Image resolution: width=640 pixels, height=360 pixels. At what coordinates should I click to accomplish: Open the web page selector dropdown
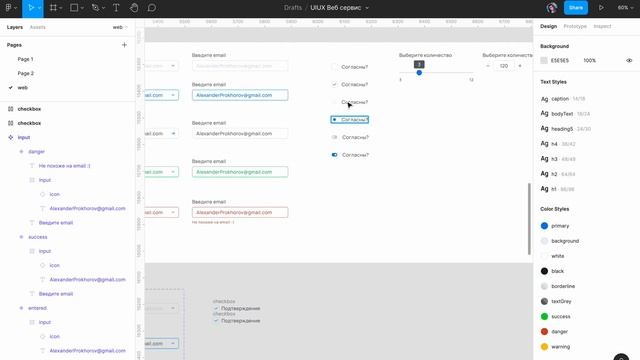point(120,27)
